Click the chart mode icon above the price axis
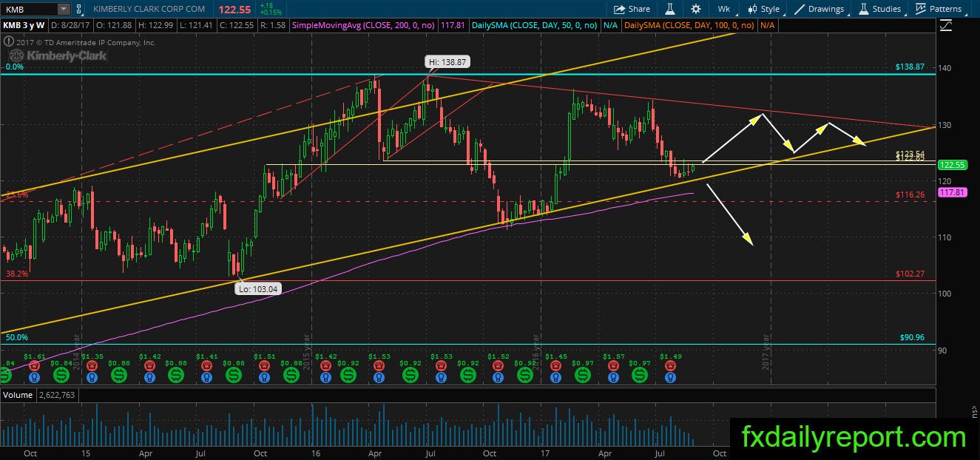This screenshot has width=980, height=460. tap(947, 25)
